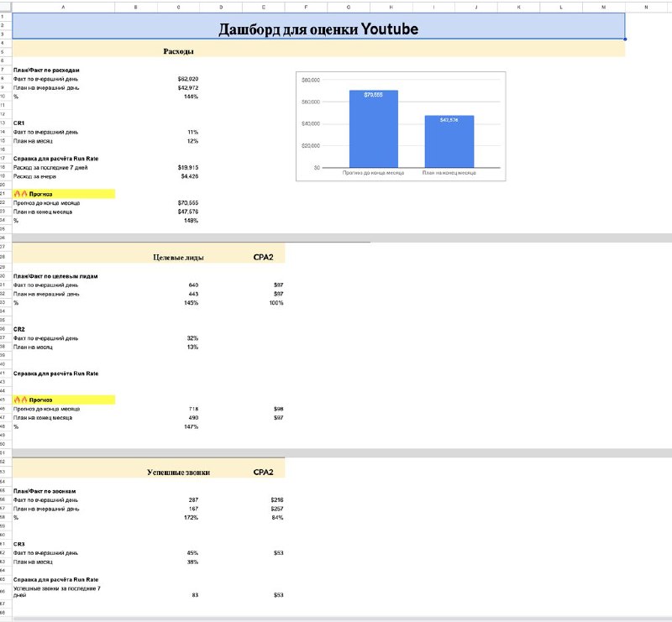Click the 147% leads forecast percentage
672x622 pixels.
[x=191, y=426]
